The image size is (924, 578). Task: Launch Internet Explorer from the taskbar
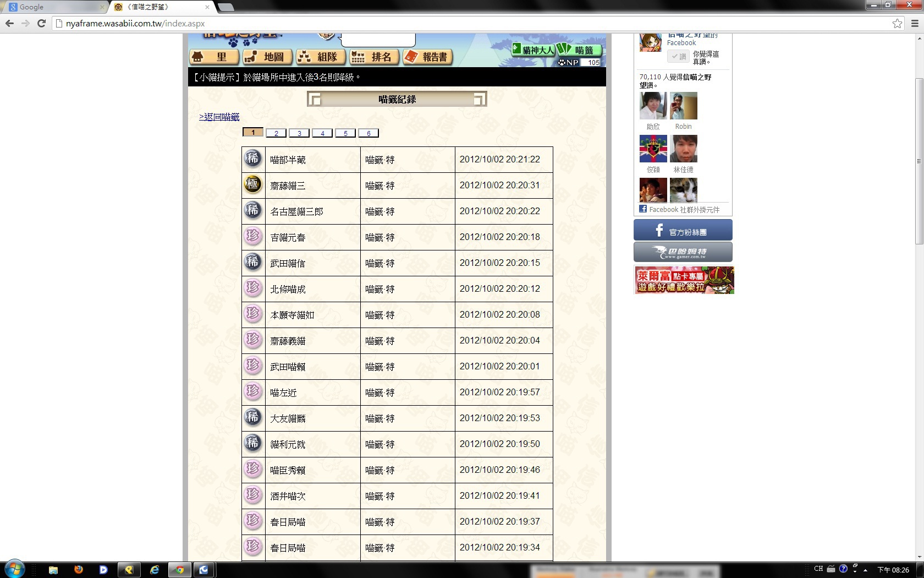tap(155, 570)
